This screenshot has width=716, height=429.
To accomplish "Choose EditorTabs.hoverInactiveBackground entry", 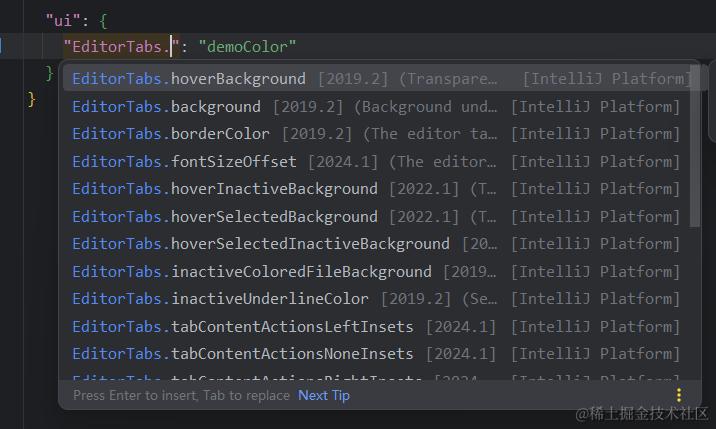I will (x=378, y=189).
